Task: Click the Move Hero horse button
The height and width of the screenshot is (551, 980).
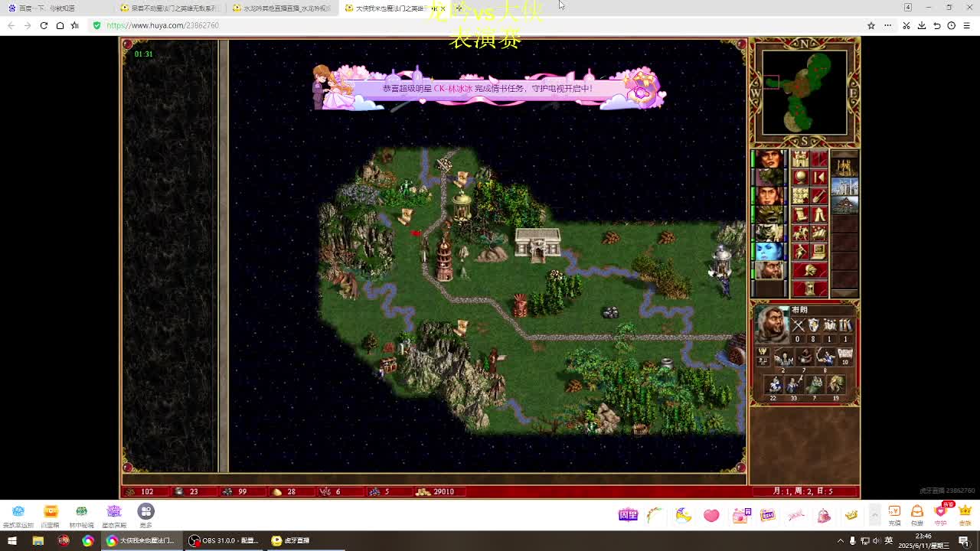Action: [800, 233]
